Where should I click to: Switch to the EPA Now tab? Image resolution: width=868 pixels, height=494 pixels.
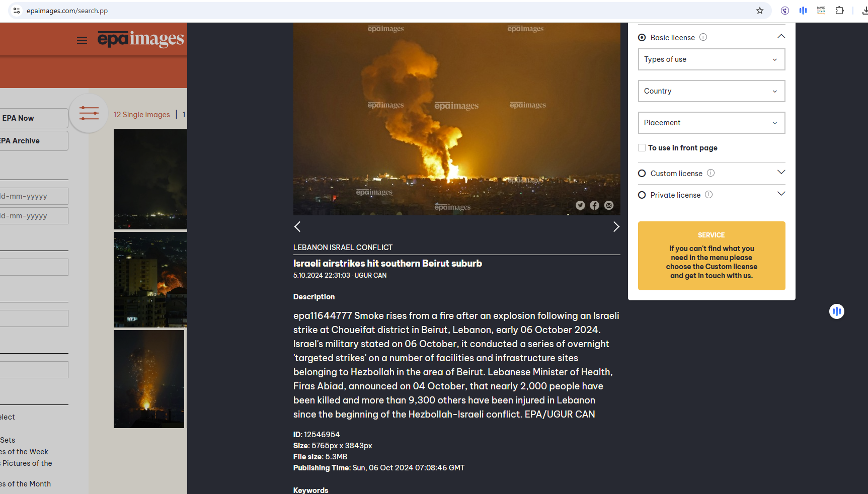coord(33,118)
